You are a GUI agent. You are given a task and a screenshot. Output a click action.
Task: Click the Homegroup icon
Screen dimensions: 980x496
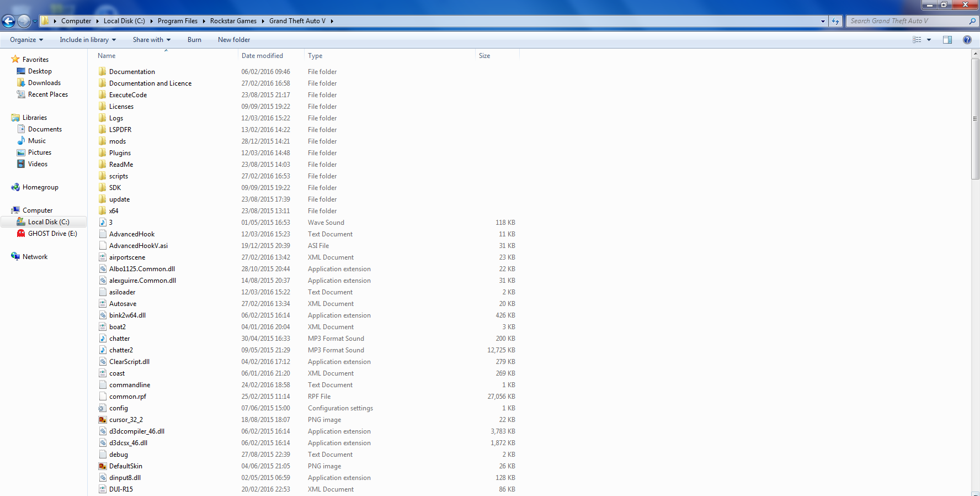click(x=15, y=187)
